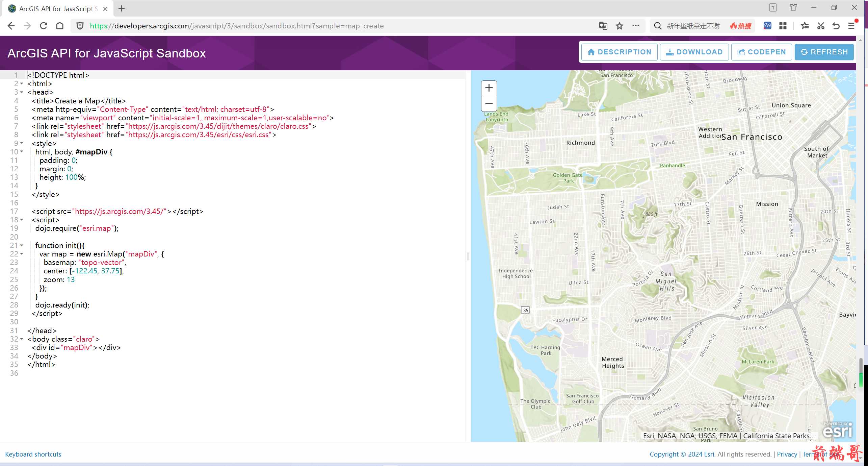Open Keyboard shortcuts link
This screenshot has height=466, width=868.
click(33, 454)
